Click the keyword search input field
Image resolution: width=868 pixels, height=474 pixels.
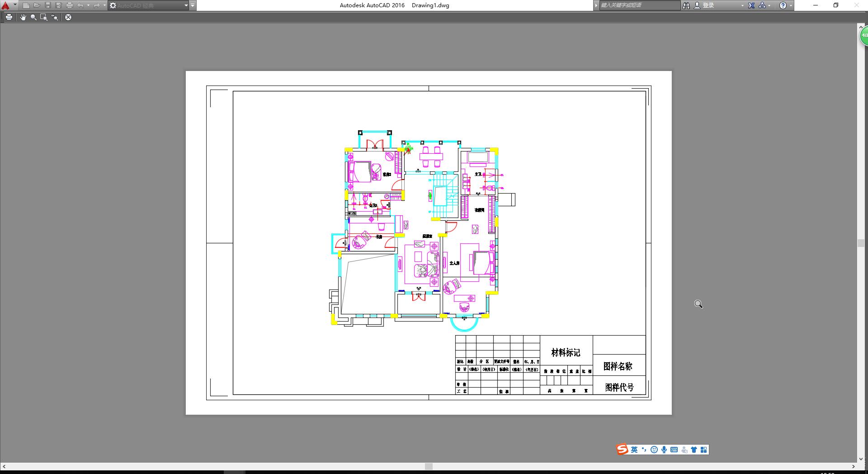pos(639,5)
